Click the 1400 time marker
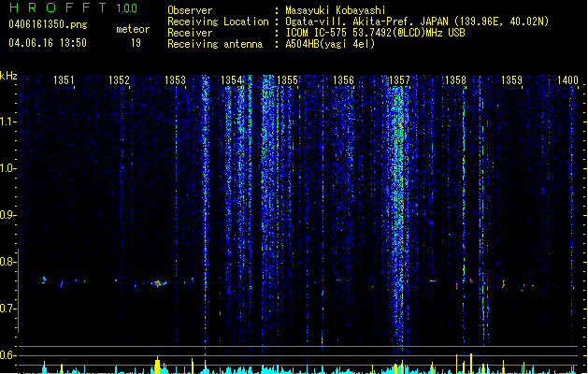This screenshot has height=374, width=588. (x=567, y=80)
